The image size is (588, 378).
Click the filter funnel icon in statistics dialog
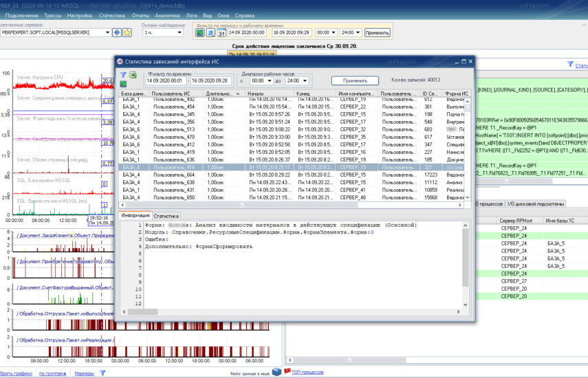[x=123, y=75]
